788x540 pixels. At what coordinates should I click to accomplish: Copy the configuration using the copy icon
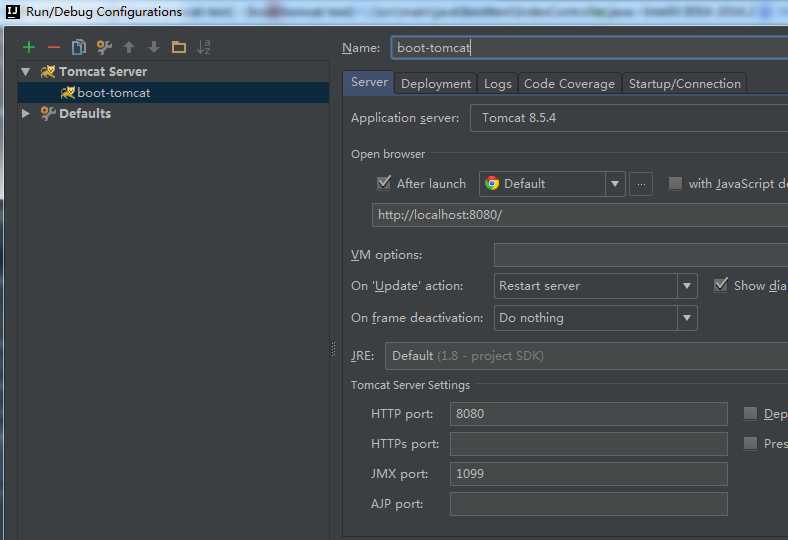pyautogui.click(x=78, y=47)
